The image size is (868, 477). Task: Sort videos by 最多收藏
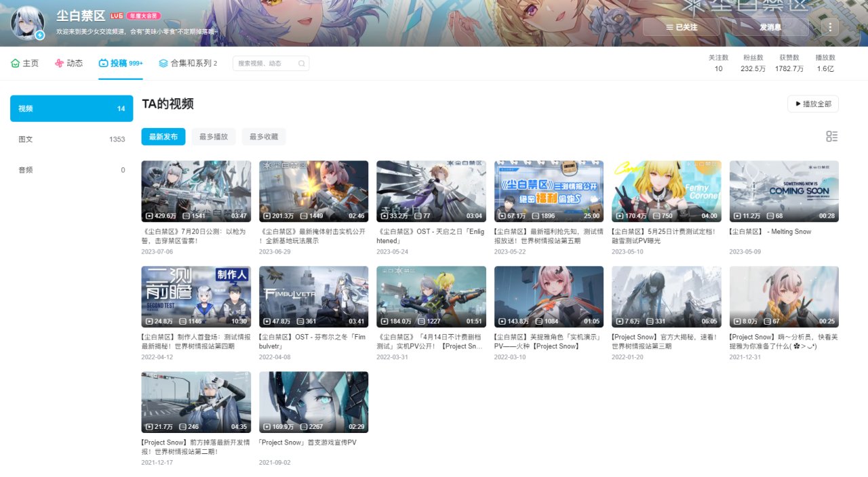point(264,137)
